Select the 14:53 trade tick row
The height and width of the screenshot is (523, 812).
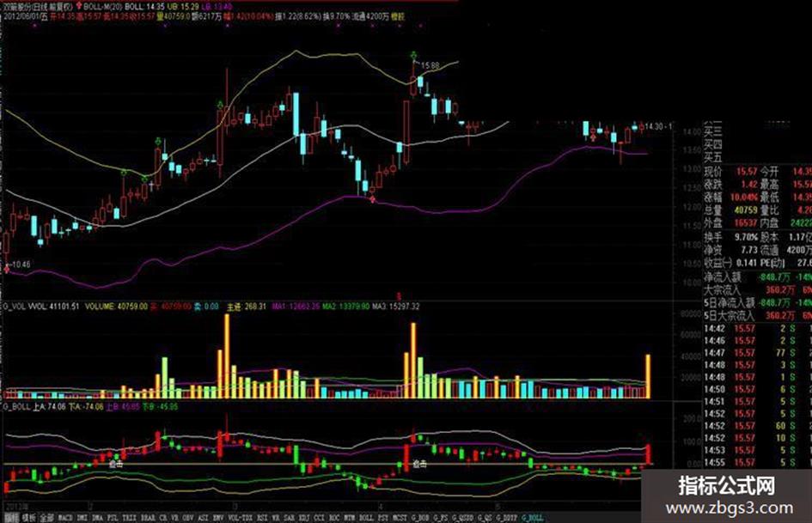(x=757, y=450)
